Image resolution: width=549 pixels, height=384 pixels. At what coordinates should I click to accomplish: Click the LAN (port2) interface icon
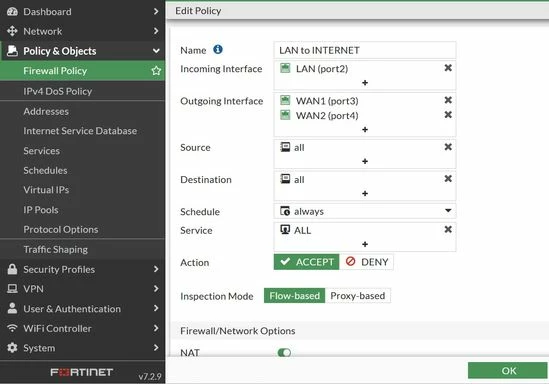coord(285,68)
